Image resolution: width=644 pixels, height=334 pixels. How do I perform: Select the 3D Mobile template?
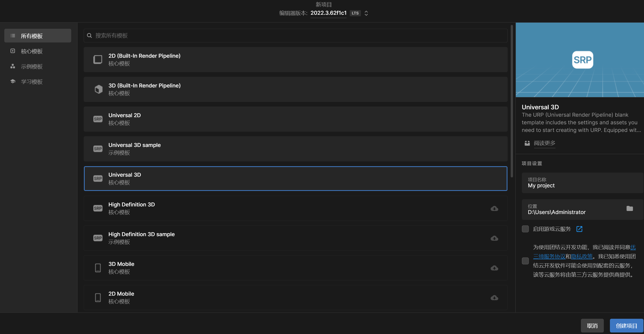coord(296,268)
